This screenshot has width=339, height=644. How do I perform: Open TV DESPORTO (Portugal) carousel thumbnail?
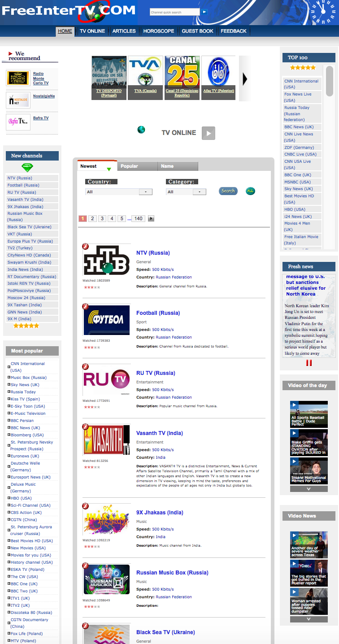tap(109, 78)
